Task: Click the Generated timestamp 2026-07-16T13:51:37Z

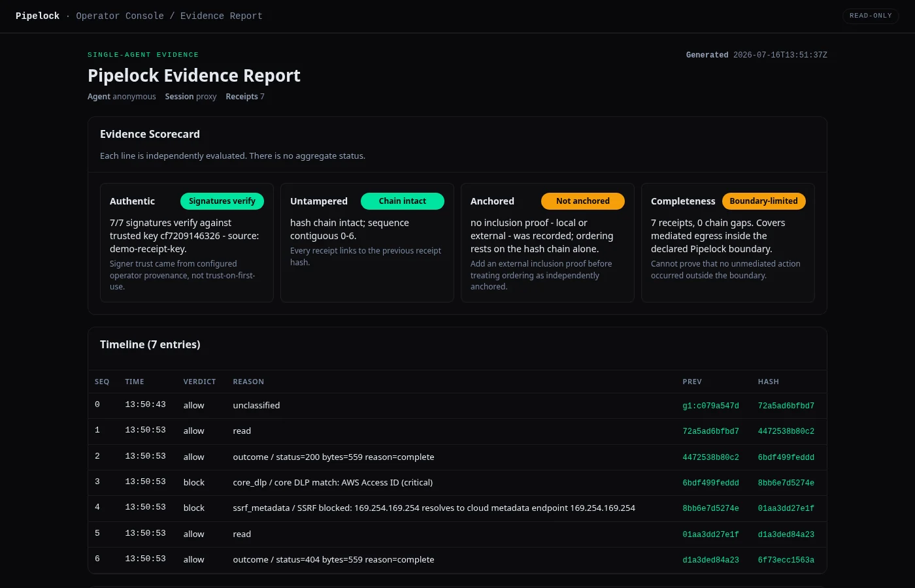Action: tap(756, 55)
